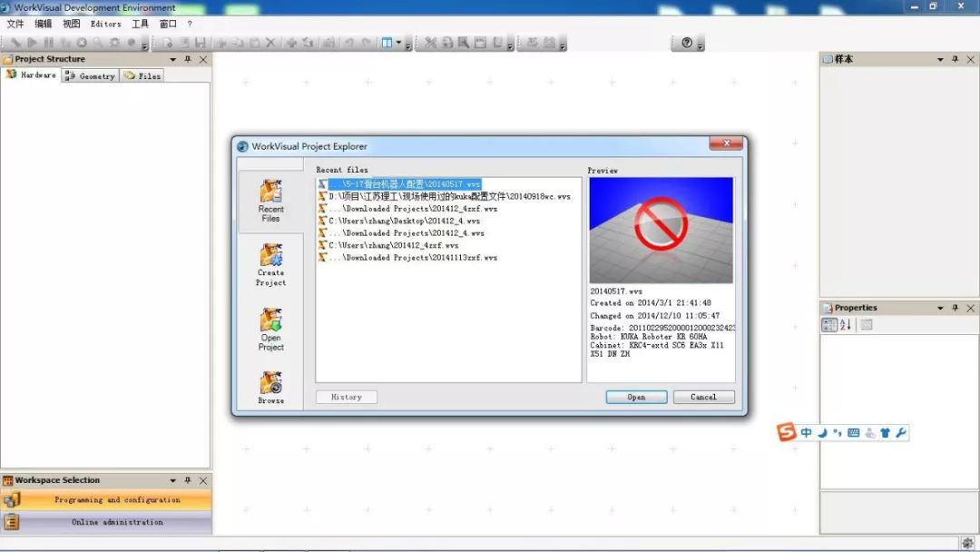This screenshot has height=552, width=980.
Task: Sort properties alphabetically with A-Z icon
Action: (x=846, y=325)
